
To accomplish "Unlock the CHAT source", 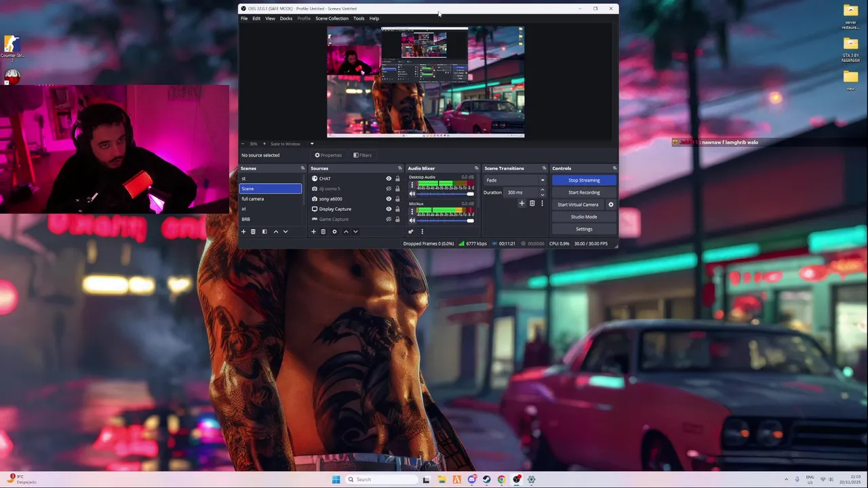I will [397, 179].
